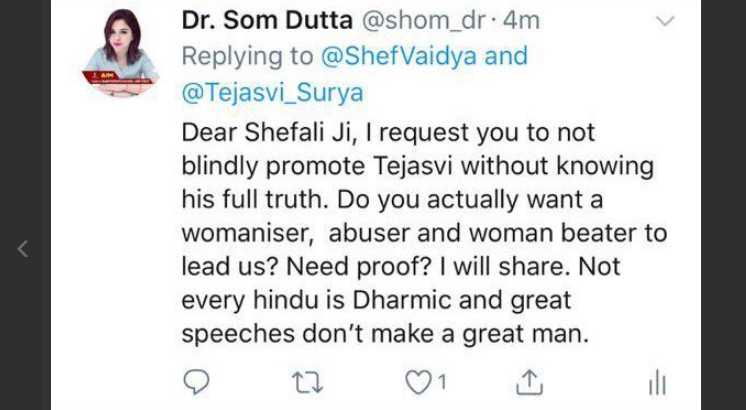The width and height of the screenshot is (746, 410).
Task: Reply to Dr. Som Dutta's tweet
Action: (197, 380)
